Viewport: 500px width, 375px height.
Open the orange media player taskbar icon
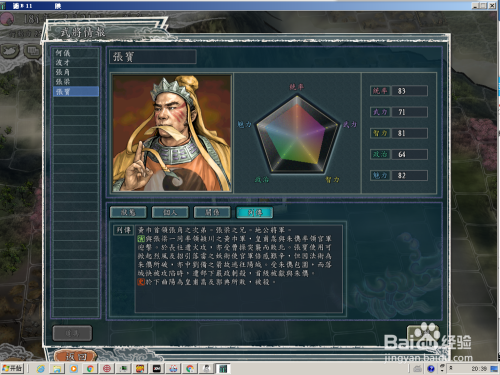pos(73,369)
